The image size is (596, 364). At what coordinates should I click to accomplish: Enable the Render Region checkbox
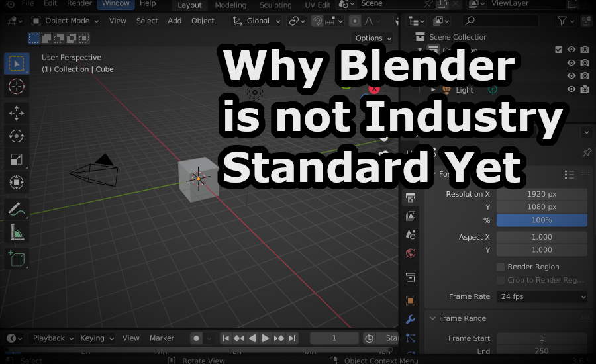[x=501, y=267]
